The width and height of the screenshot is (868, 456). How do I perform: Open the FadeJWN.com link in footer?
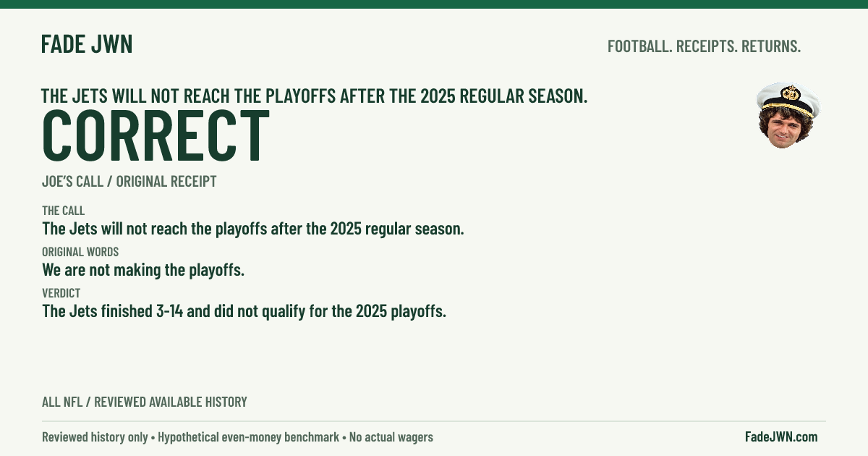coord(781,436)
